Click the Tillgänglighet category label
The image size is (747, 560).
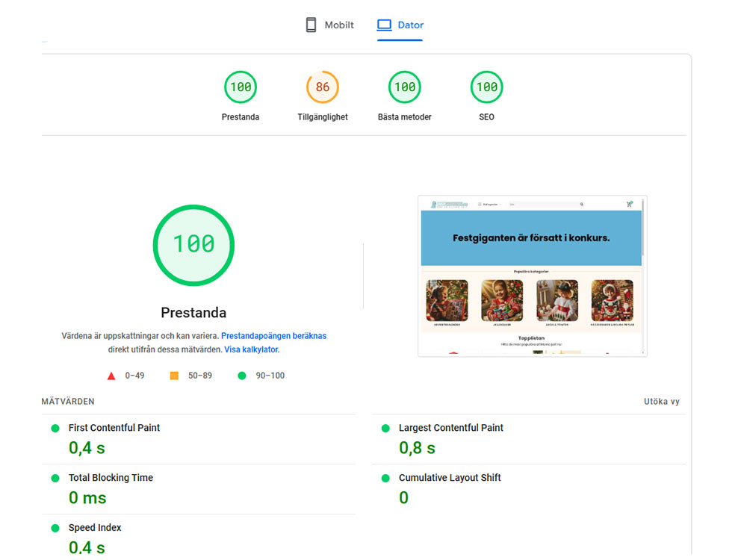click(323, 117)
